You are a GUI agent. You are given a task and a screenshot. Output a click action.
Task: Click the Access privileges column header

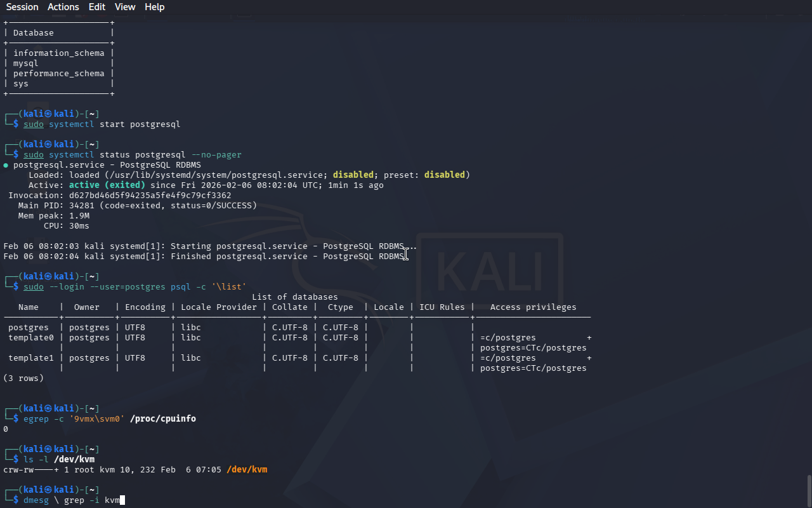pos(533,307)
